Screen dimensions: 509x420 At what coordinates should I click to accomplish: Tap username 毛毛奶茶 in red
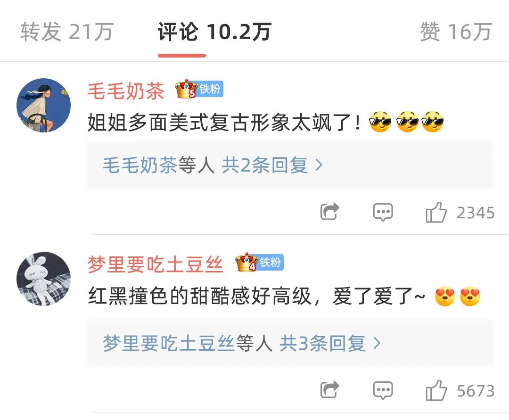point(126,91)
